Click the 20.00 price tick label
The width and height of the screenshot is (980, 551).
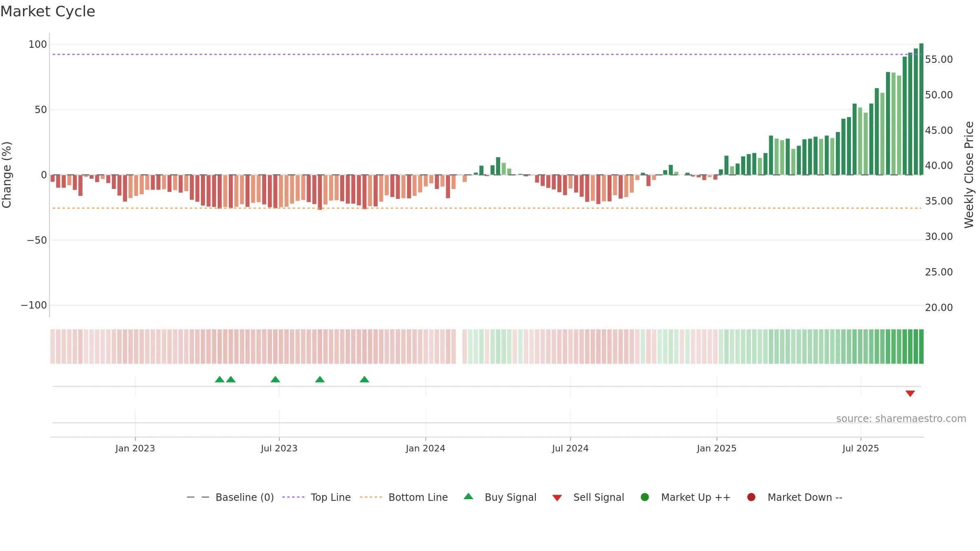tap(939, 308)
